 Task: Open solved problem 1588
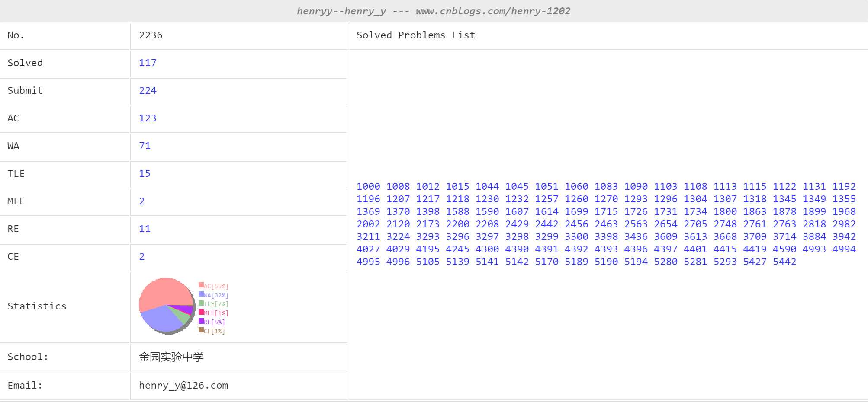457,212
